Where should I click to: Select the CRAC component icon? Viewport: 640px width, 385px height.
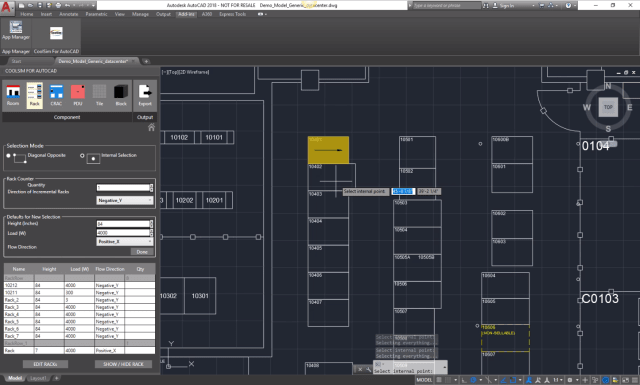(x=56, y=95)
